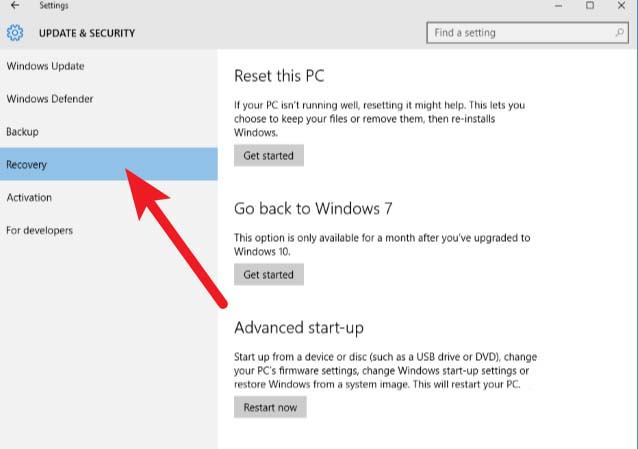
Task: Click the Reset this PC heading
Action: pyautogui.click(x=279, y=76)
